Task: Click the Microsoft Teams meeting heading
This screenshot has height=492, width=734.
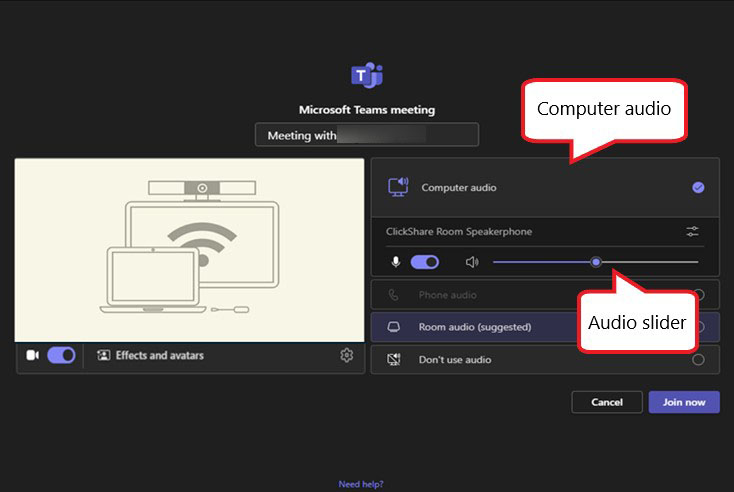Action: coord(367,110)
